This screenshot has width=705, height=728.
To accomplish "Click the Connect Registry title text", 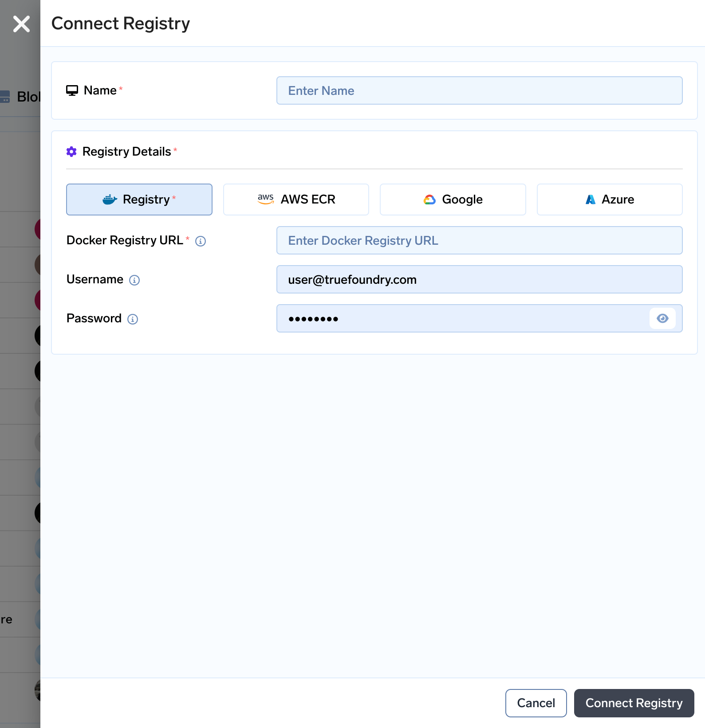I will point(121,23).
